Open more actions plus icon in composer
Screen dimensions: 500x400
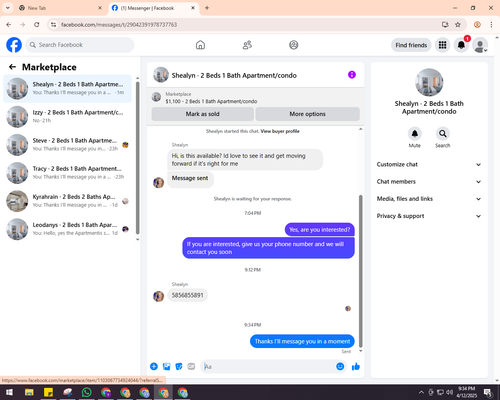point(154,367)
